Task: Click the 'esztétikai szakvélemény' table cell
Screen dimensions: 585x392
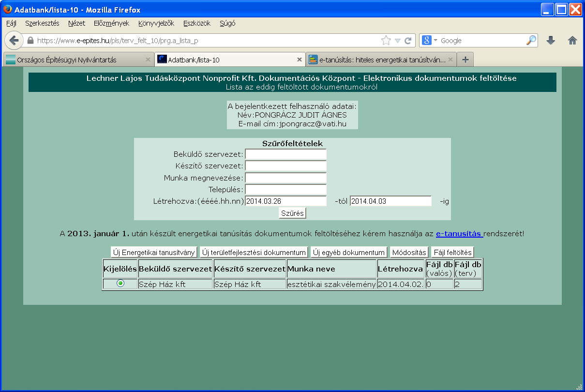Action: [331, 285]
